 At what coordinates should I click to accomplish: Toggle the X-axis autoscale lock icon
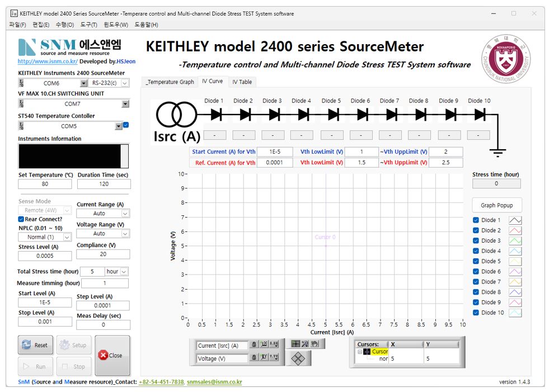point(253,345)
